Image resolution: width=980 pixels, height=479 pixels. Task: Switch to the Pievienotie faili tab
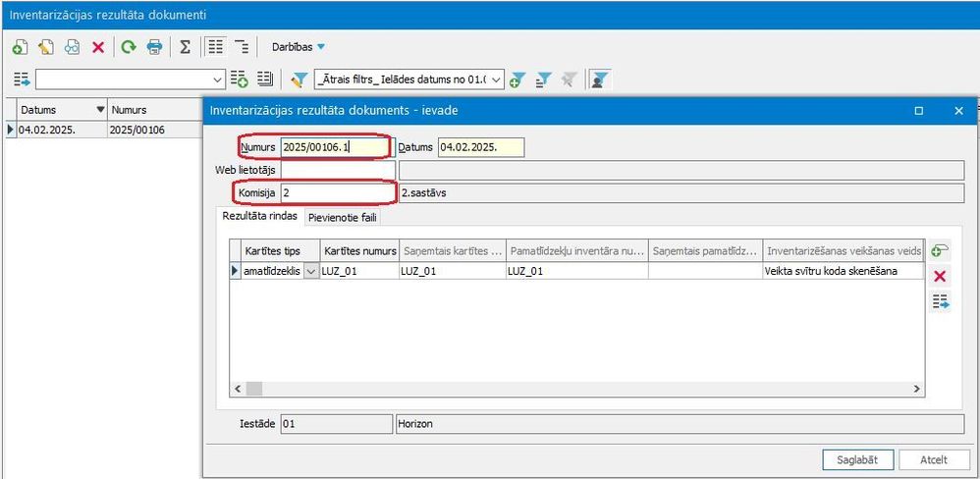pyautogui.click(x=342, y=217)
